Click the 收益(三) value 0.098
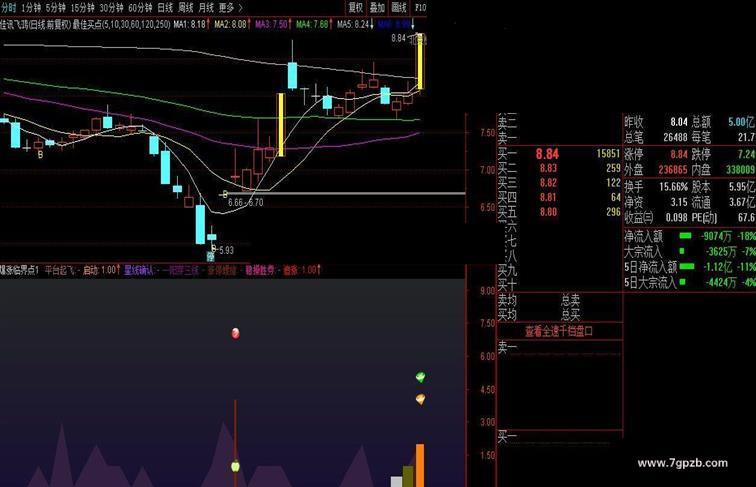The width and height of the screenshot is (756, 487). [676, 217]
